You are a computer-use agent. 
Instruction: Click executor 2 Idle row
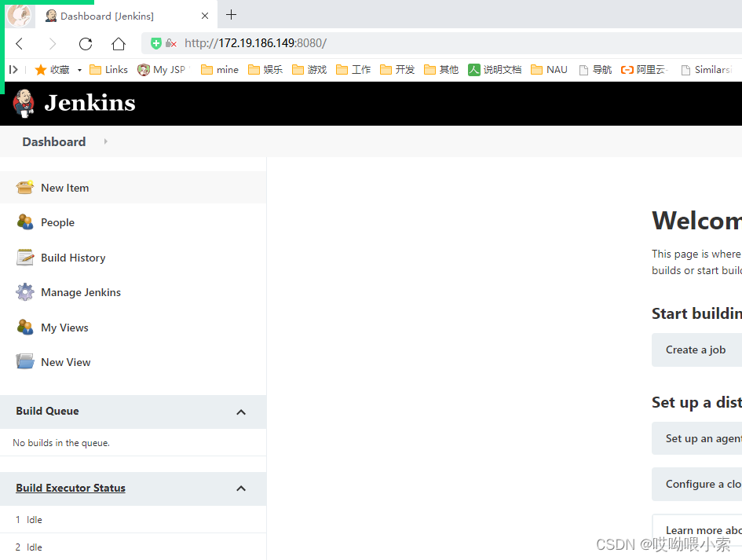click(x=133, y=547)
